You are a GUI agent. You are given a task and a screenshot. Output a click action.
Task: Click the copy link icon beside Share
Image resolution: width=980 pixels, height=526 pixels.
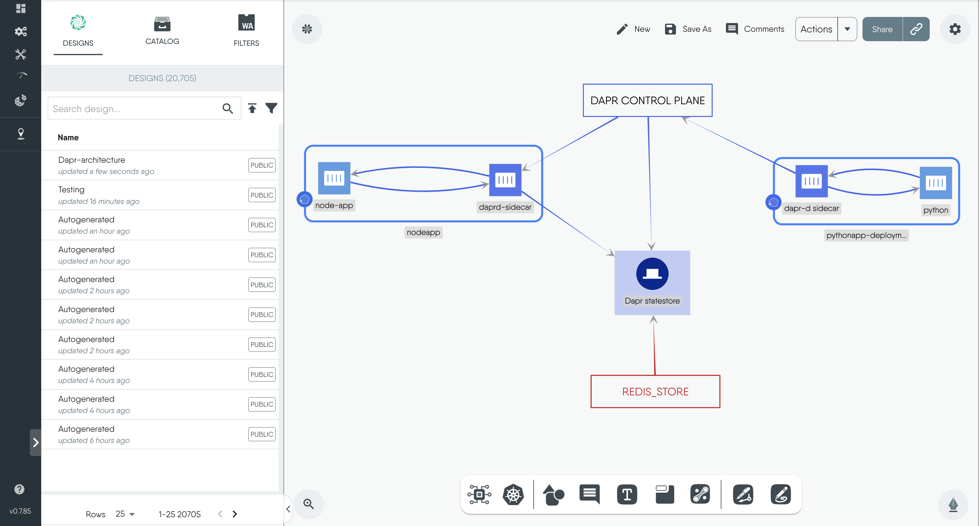pyautogui.click(x=916, y=29)
